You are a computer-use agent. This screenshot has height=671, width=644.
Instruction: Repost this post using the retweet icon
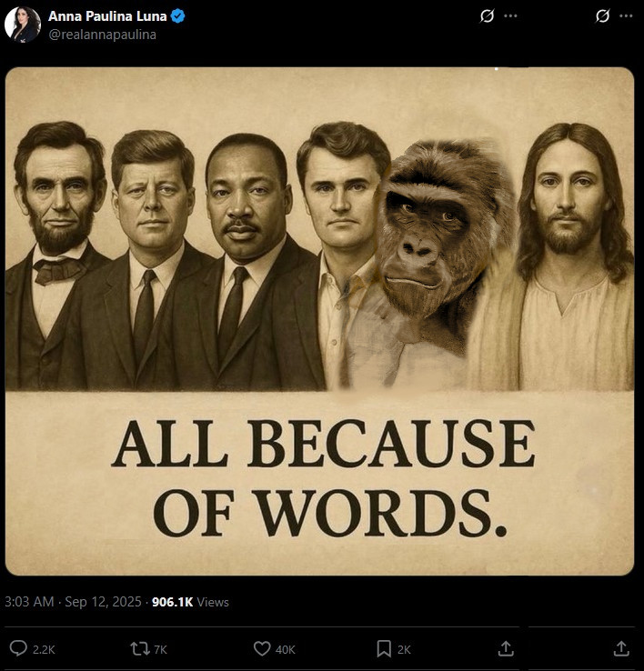point(140,648)
